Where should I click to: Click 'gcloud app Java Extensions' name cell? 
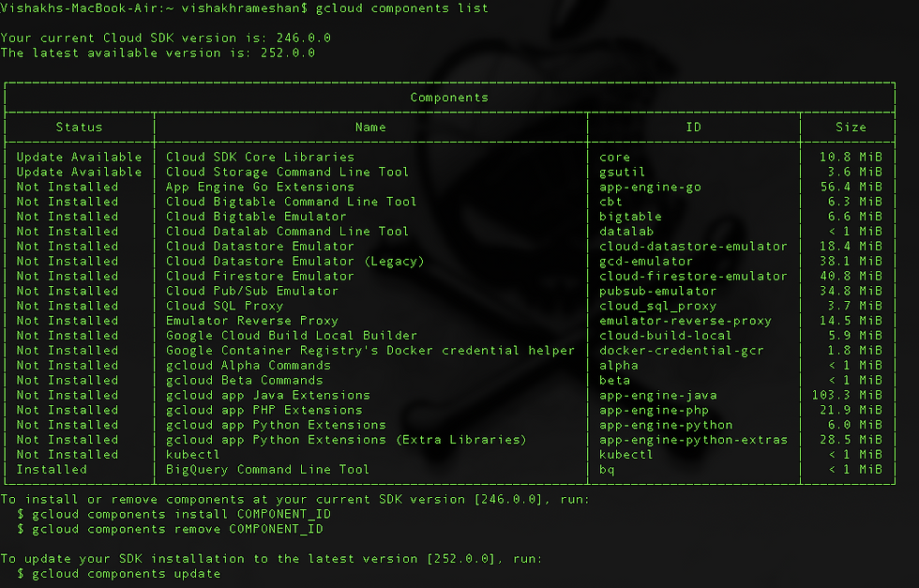[268, 396]
